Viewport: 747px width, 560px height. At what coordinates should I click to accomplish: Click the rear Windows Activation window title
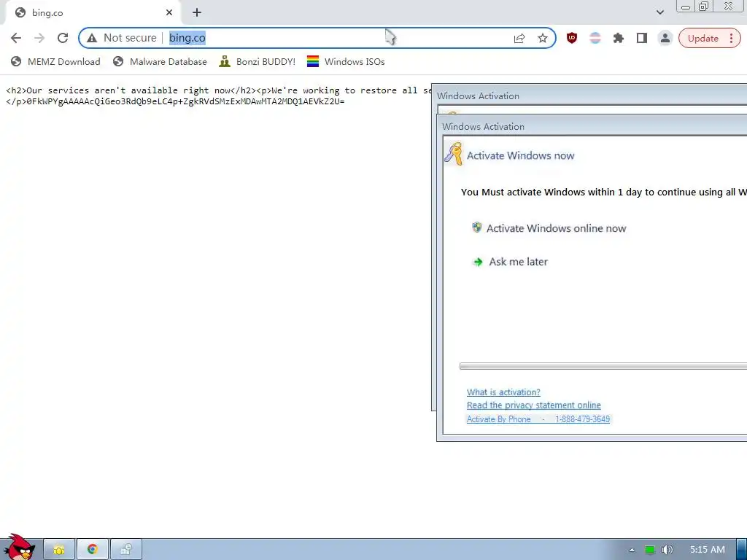click(x=479, y=96)
